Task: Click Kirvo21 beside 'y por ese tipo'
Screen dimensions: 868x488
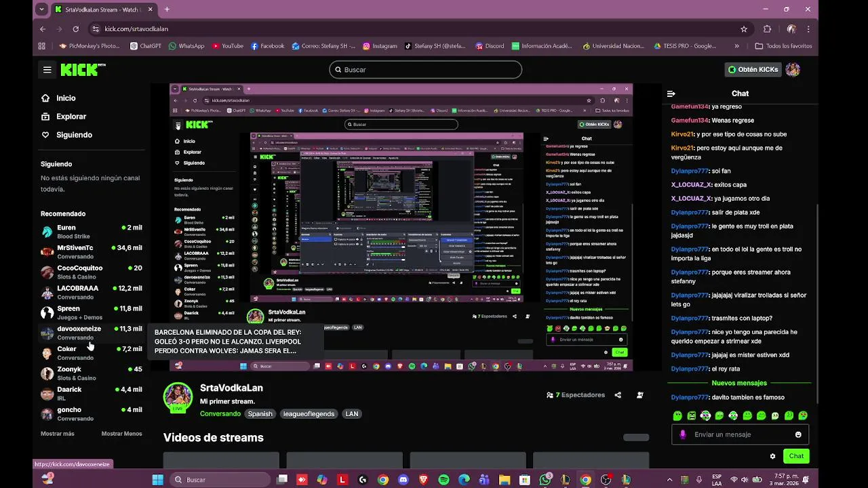Action: point(683,134)
